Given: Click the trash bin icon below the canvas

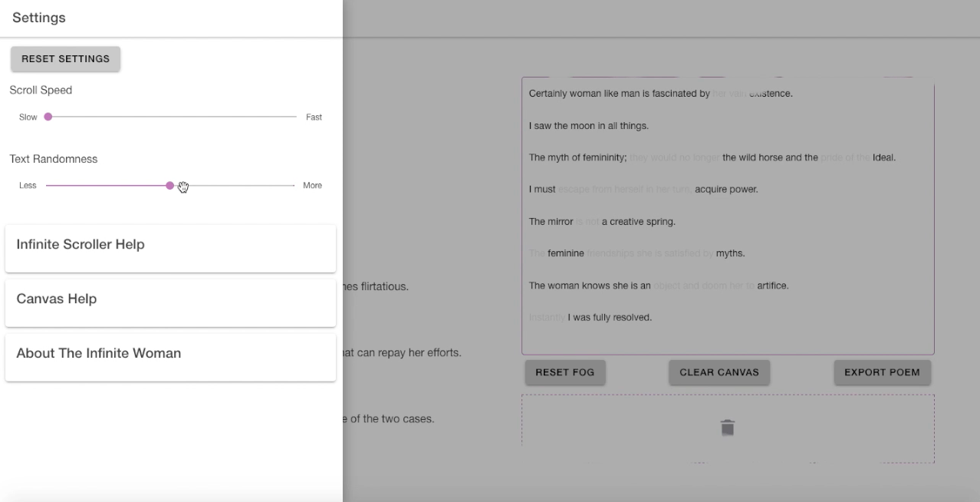Looking at the screenshot, I should [728, 428].
